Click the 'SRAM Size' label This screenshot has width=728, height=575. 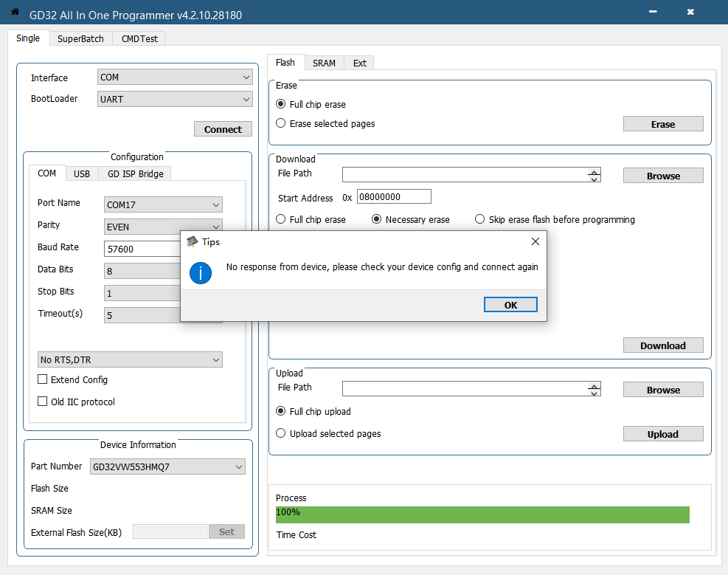tap(52, 511)
